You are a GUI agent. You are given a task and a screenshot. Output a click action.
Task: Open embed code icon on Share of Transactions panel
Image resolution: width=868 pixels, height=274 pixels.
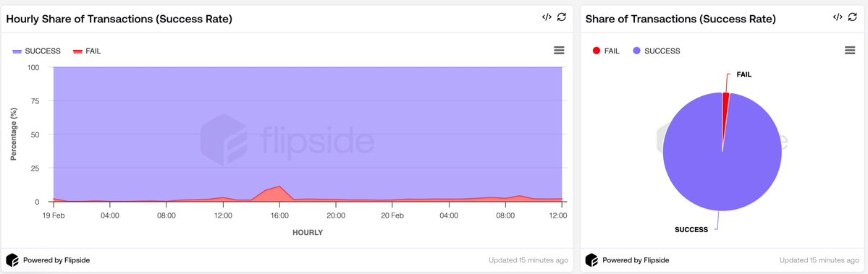[x=838, y=17]
